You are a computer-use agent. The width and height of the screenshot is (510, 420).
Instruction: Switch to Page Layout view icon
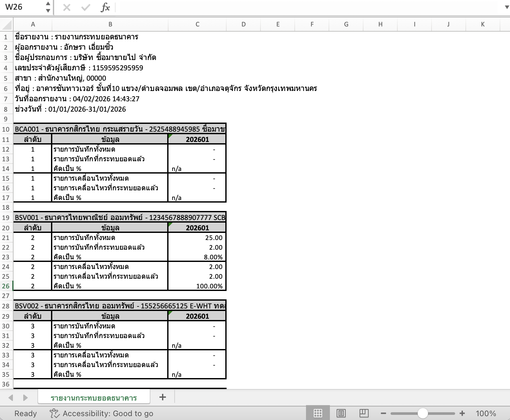tap(341, 413)
